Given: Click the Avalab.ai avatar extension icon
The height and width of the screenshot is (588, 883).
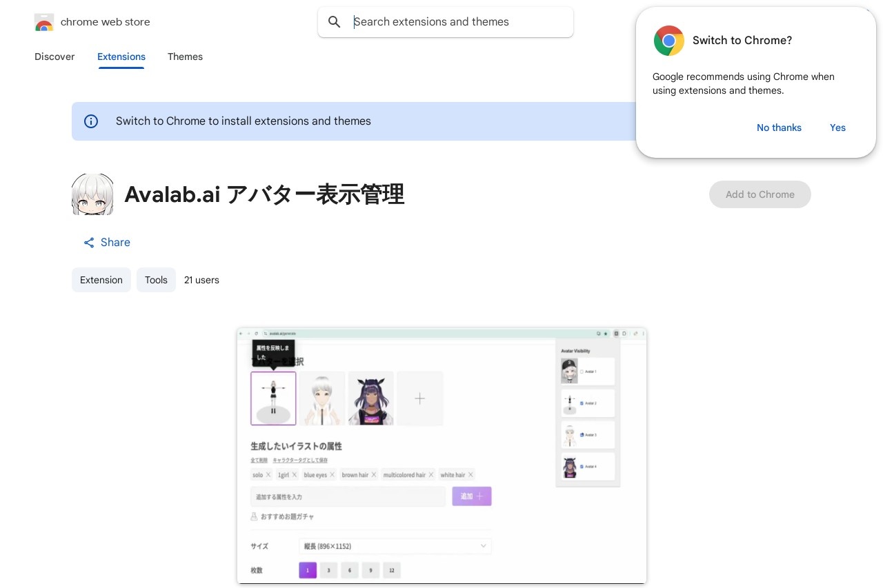Looking at the screenshot, I should (92, 194).
